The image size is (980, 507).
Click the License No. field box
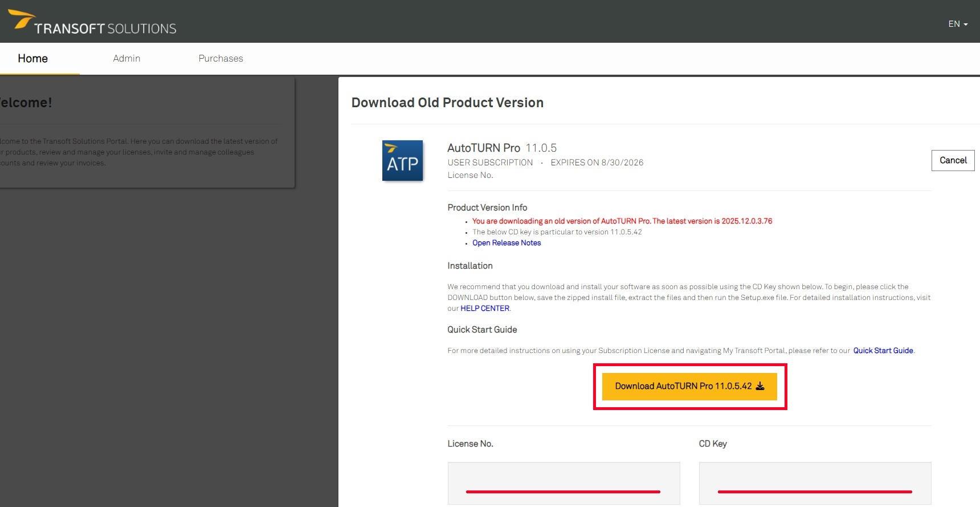[x=563, y=482]
